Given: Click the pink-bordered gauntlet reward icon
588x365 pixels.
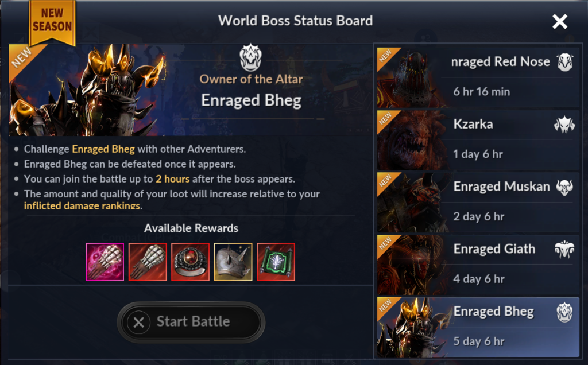Looking at the screenshot, I should coord(105,262).
